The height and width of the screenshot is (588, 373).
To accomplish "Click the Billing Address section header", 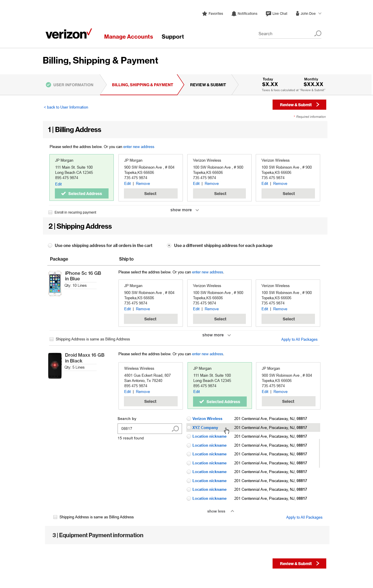I will pos(185,130).
